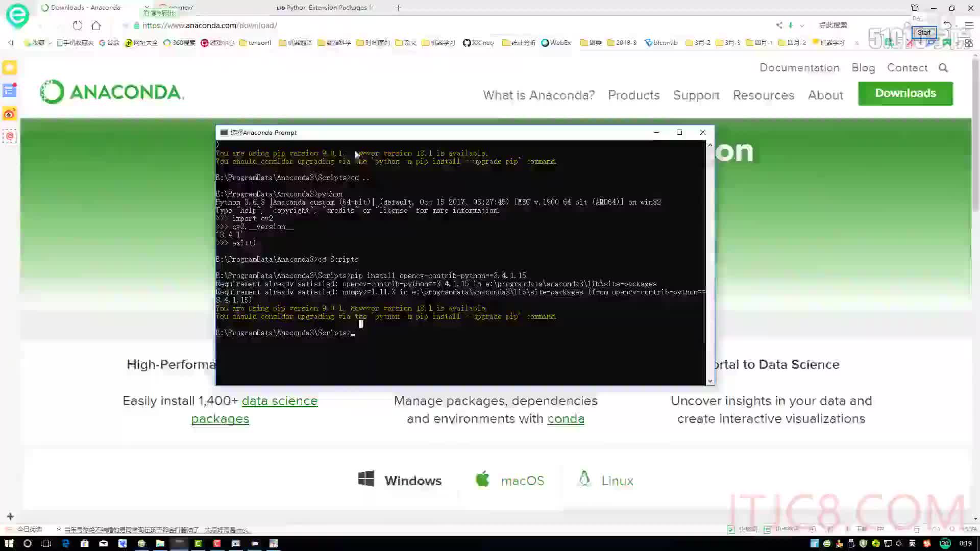Open Edge browser from the taskbar

click(x=65, y=543)
